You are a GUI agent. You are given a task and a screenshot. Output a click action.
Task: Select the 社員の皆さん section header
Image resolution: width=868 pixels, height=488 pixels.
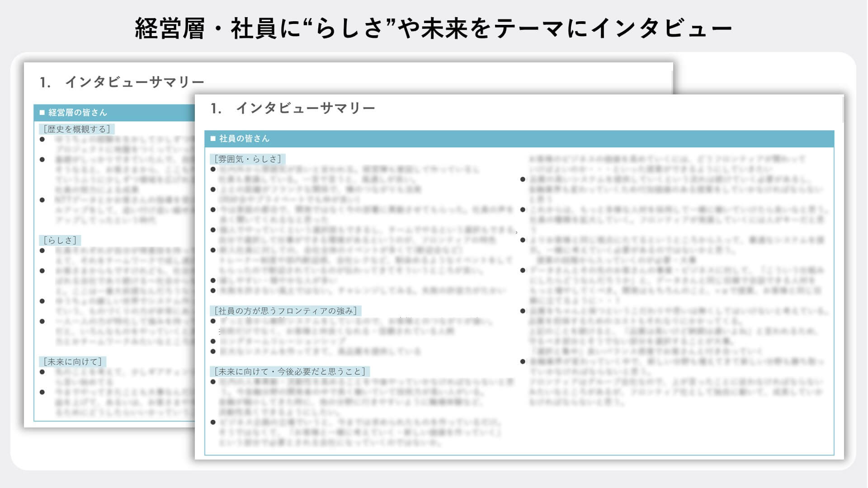519,139
